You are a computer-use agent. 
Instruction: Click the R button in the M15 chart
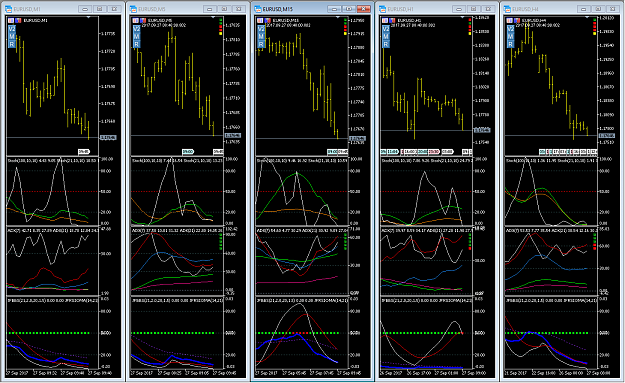tap(261, 44)
